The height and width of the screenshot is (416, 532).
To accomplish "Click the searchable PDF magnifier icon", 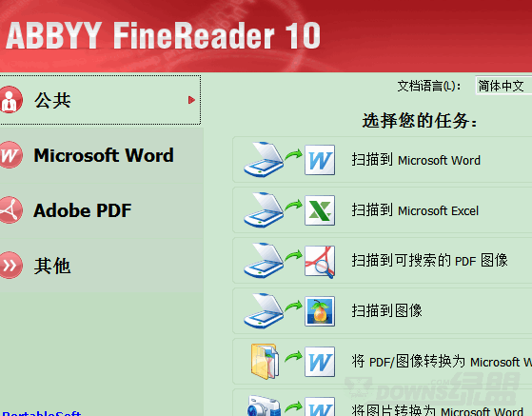I will click(x=320, y=261).
